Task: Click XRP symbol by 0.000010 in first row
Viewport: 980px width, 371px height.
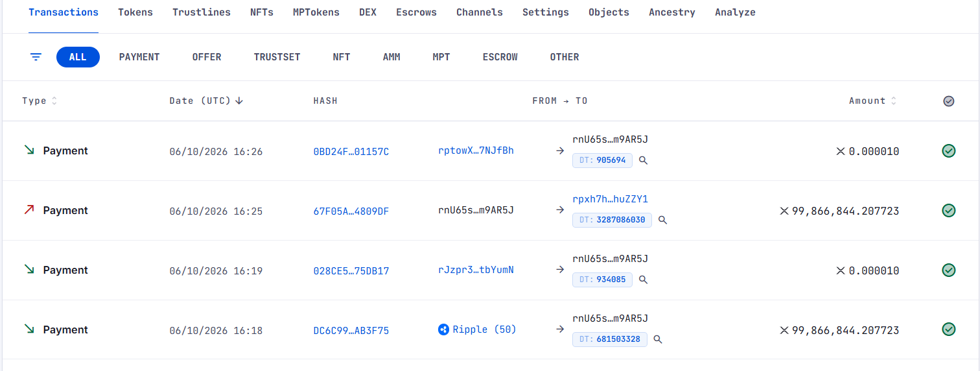Action: [x=841, y=152]
